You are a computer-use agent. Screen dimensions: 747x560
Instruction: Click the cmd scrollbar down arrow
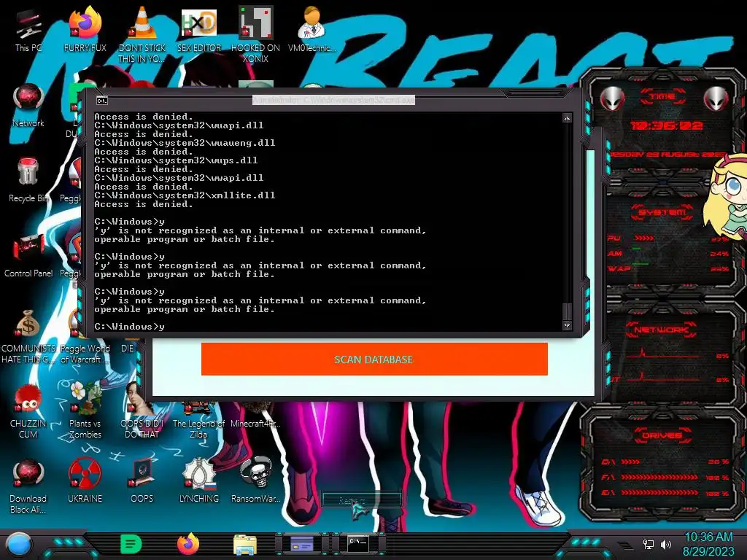tap(567, 326)
